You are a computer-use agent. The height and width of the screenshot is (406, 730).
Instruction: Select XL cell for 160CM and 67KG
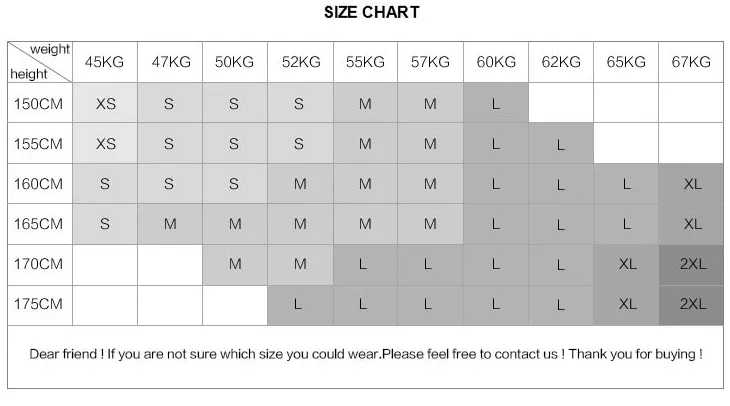[691, 183]
